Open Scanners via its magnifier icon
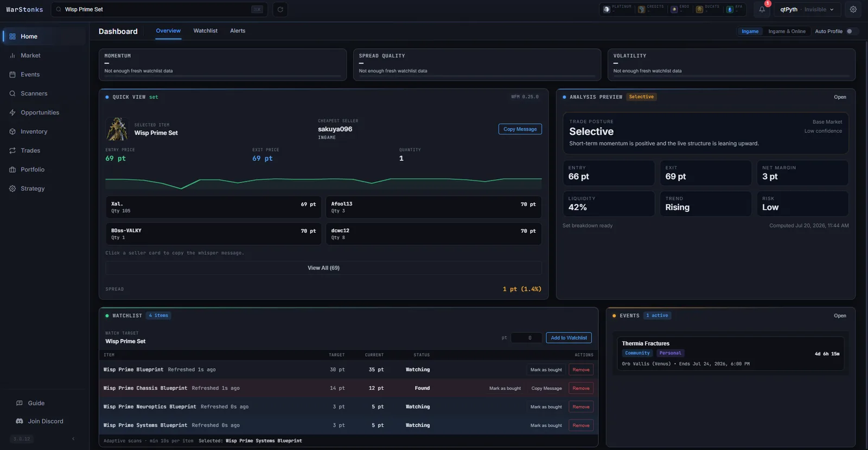868x450 pixels. 12,93
